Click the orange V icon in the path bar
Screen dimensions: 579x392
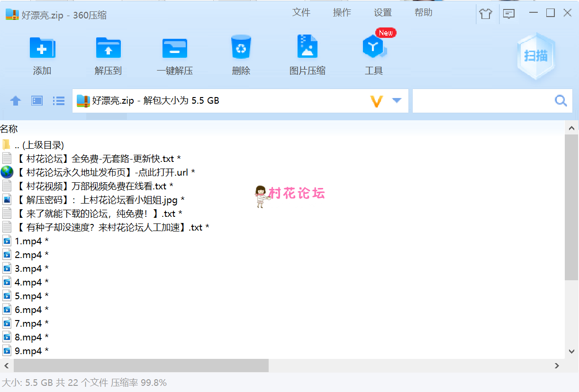(x=377, y=101)
